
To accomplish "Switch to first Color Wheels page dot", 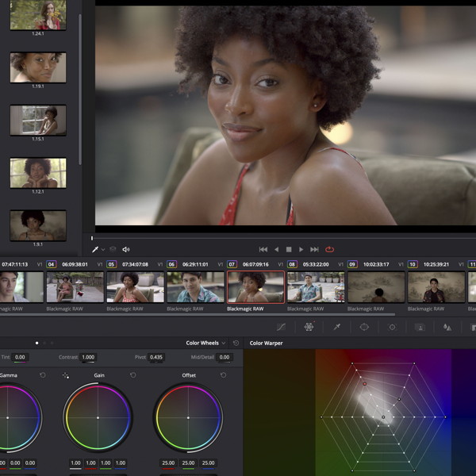I will [x=37, y=343].
